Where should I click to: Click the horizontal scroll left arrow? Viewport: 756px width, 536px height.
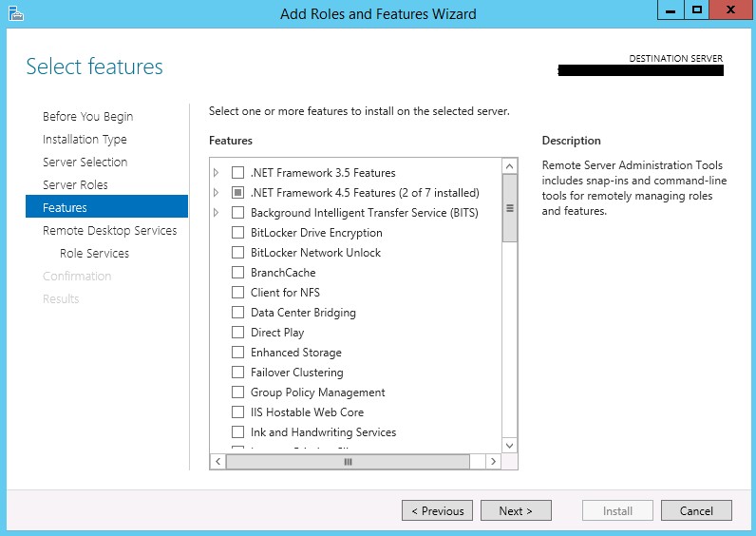[x=217, y=461]
